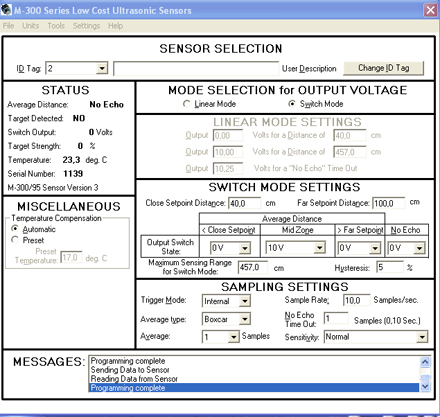Click the Maximum Sensing Range field
This screenshot has height=417, width=440.
click(253, 267)
